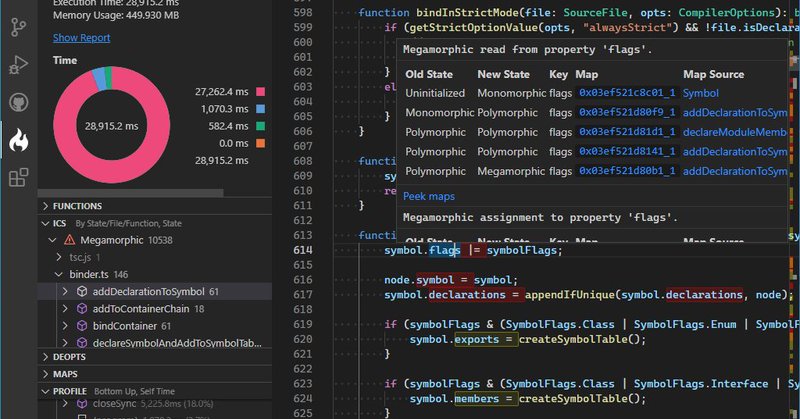
Task: Select the addToContainerChain 18 tree row
Action: click(155, 309)
